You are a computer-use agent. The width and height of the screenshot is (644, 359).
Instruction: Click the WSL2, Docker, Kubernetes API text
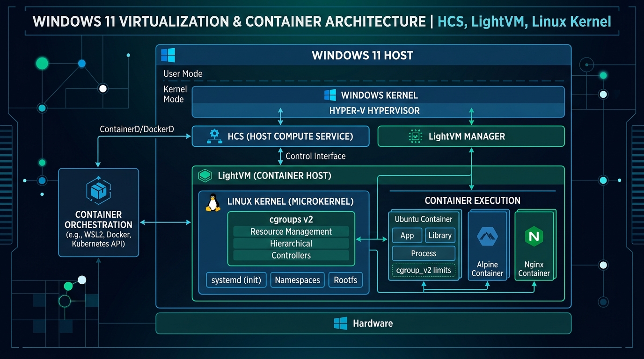(x=98, y=239)
